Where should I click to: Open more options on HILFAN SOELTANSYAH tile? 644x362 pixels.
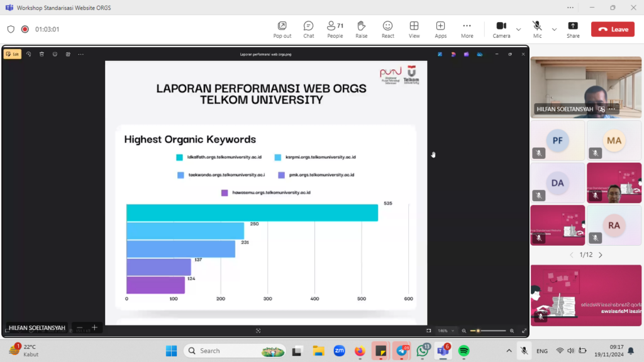pyautogui.click(x=612, y=109)
